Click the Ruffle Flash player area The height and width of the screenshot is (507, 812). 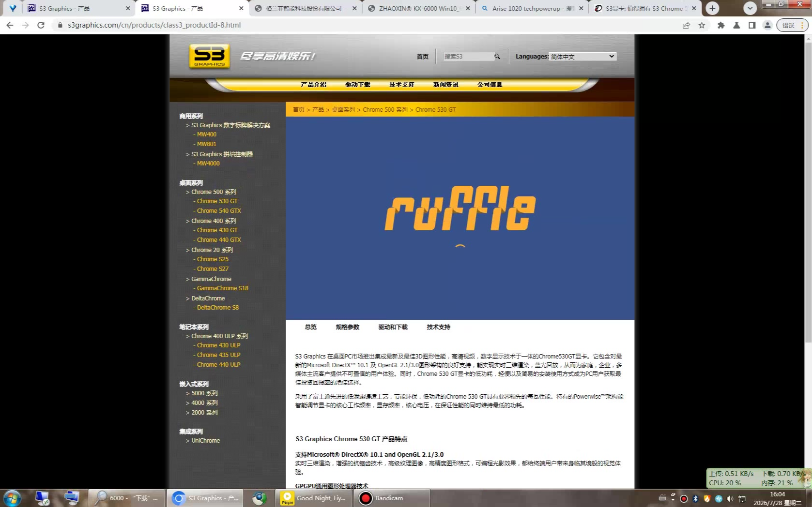pos(460,218)
